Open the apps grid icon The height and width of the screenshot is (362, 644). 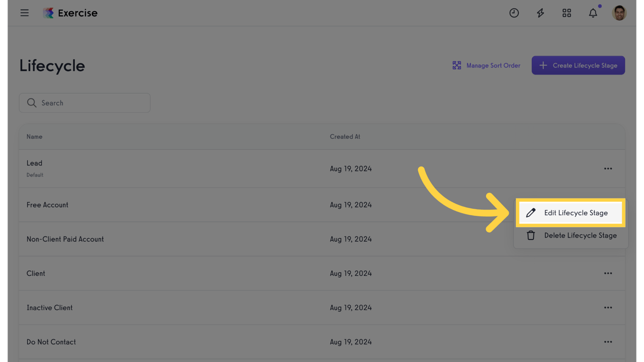567,13
